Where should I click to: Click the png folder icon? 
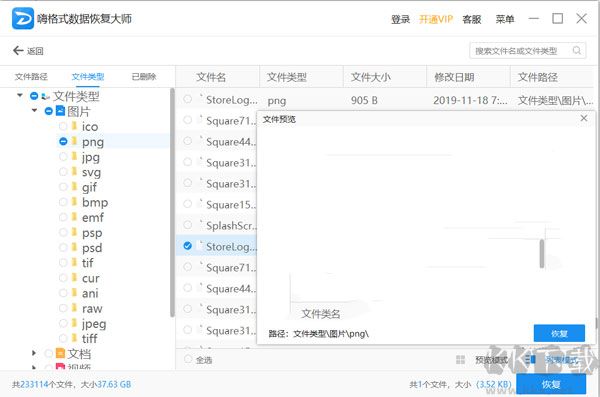[x=75, y=141]
